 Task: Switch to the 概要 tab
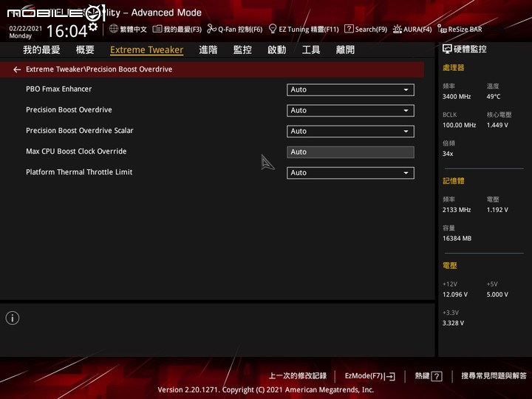(85, 50)
